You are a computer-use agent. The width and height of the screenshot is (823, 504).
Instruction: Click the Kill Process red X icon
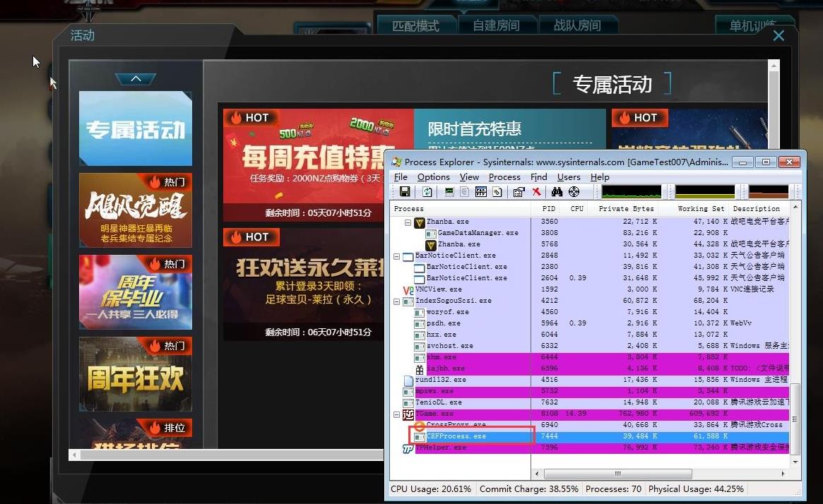(537, 192)
